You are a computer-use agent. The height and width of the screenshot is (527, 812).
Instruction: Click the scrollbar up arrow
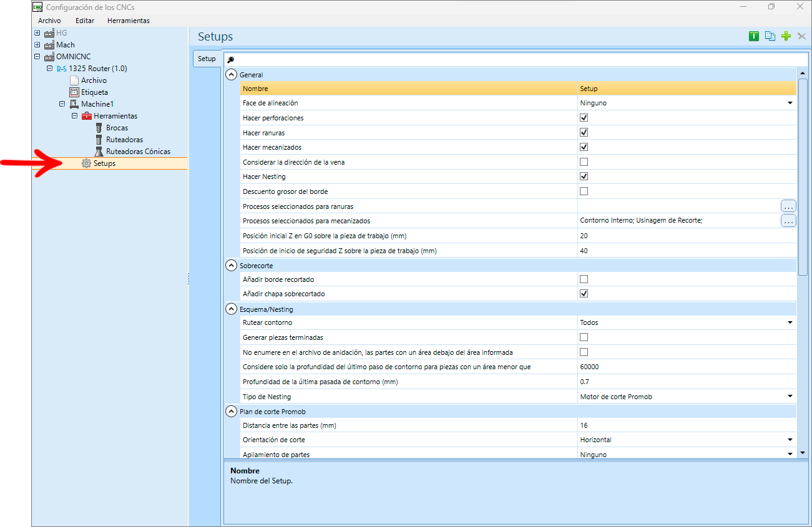tap(803, 72)
